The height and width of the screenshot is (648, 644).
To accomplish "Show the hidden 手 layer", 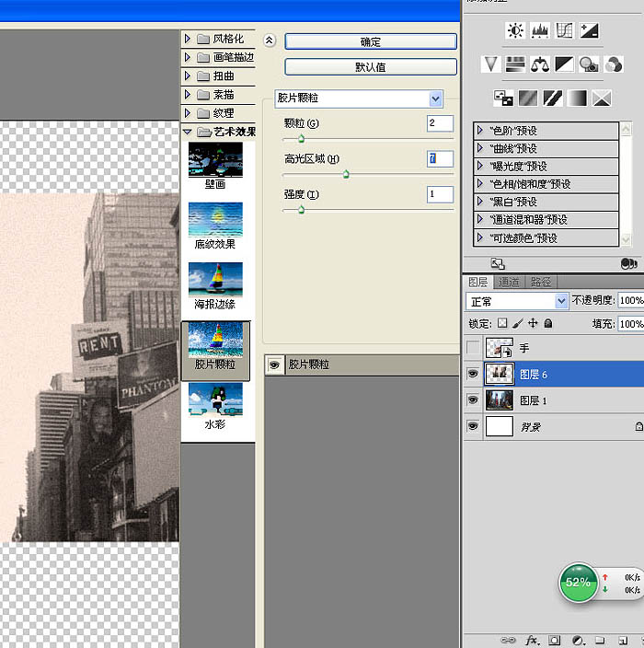I will point(473,348).
